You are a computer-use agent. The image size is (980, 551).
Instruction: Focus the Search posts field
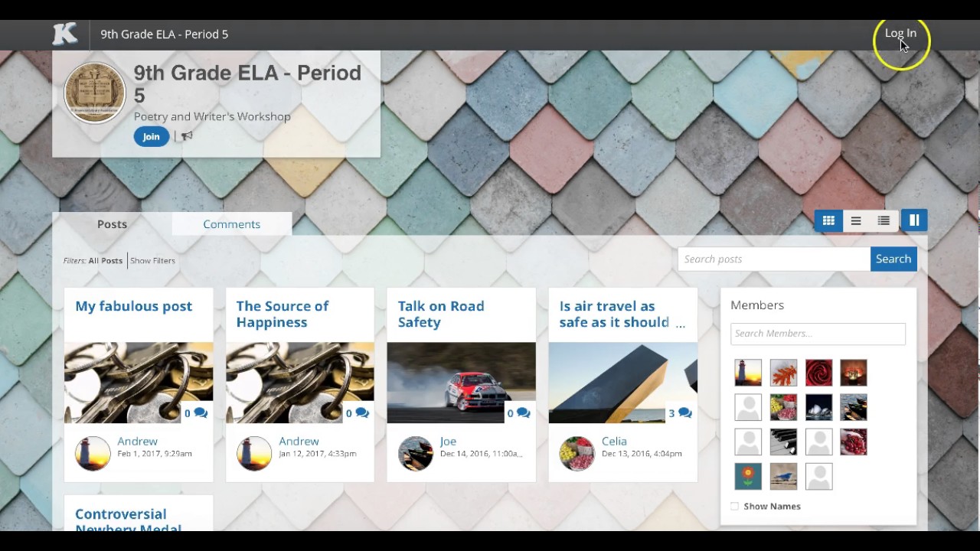tap(774, 259)
